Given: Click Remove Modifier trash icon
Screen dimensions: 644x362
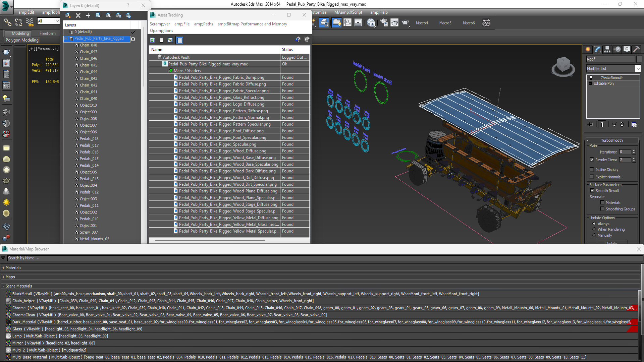Looking at the screenshot, I should (622, 124).
